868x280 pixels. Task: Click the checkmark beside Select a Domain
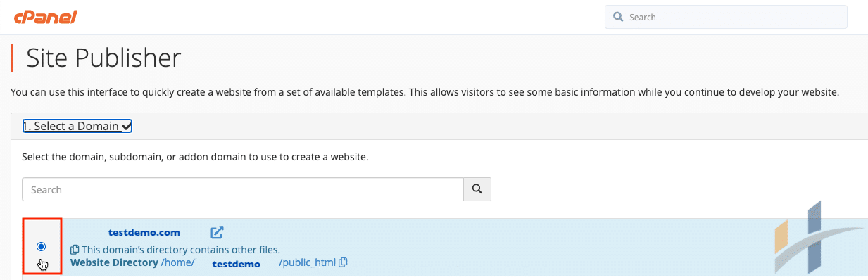click(126, 127)
